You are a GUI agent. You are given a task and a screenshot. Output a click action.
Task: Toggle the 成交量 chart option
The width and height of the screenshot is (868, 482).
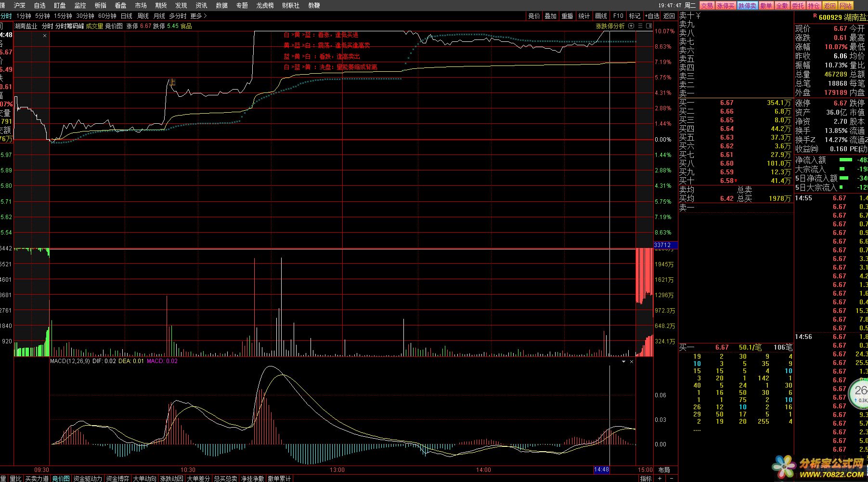pyautogui.click(x=95, y=26)
